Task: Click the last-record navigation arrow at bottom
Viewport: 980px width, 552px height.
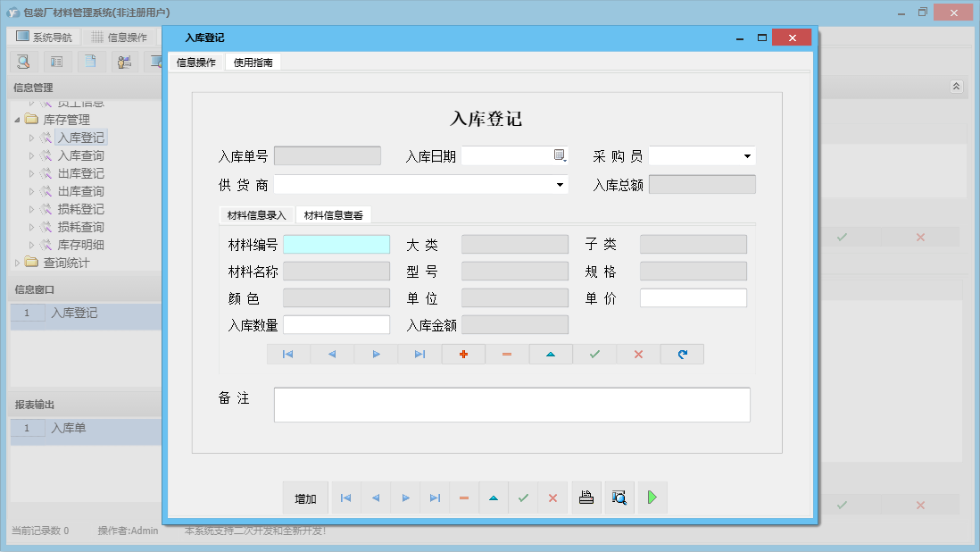Action: click(435, 498)
